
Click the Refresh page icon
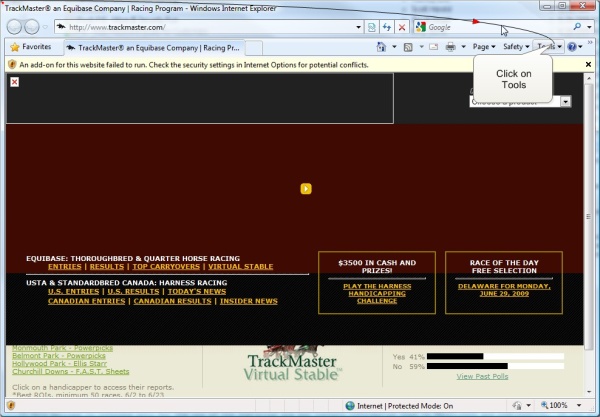(x=387, y=27)
